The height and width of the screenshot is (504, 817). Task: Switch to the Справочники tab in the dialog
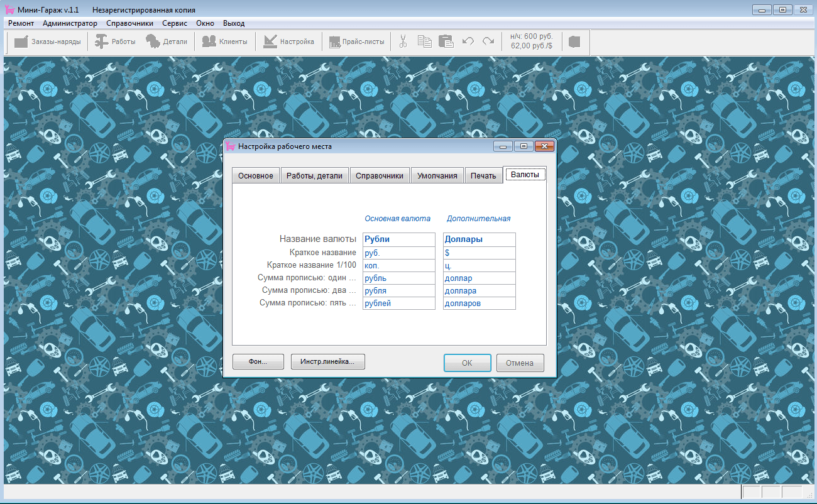coord(380,175)
